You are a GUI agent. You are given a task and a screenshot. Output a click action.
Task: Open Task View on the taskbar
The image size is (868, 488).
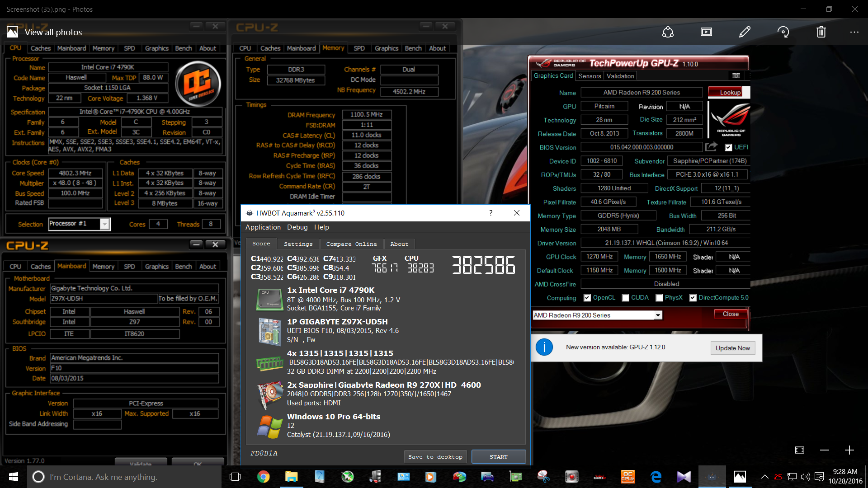[x=235, y=477]
